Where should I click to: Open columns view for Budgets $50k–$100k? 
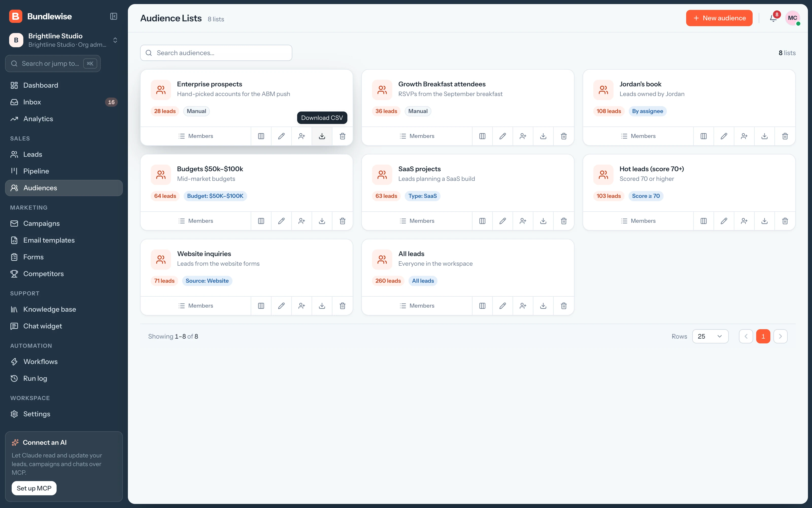pos(261,221)
